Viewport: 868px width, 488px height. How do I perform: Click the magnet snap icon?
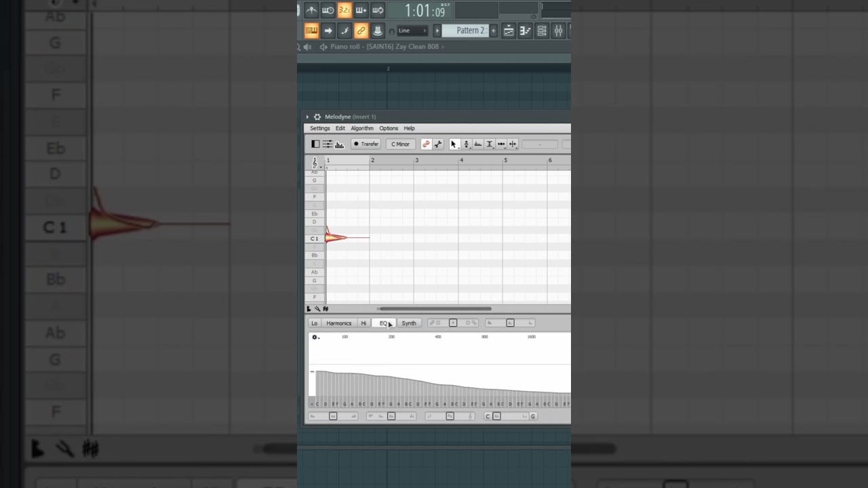click(392, 30)
